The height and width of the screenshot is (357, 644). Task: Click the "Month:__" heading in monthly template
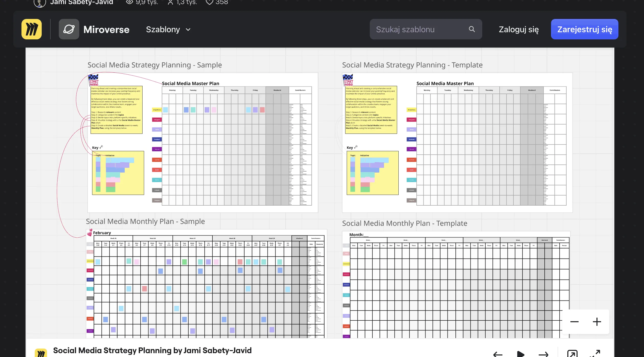tap(359, 235)
